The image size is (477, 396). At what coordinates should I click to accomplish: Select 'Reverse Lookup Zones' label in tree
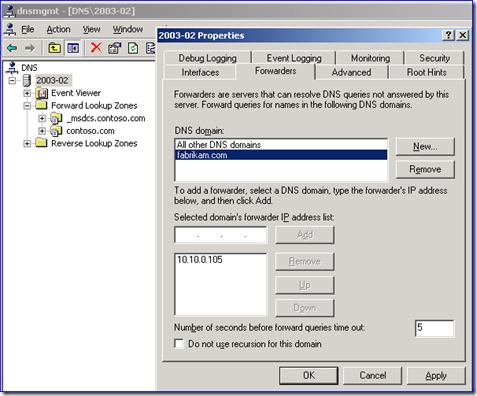tap(94, 144)
